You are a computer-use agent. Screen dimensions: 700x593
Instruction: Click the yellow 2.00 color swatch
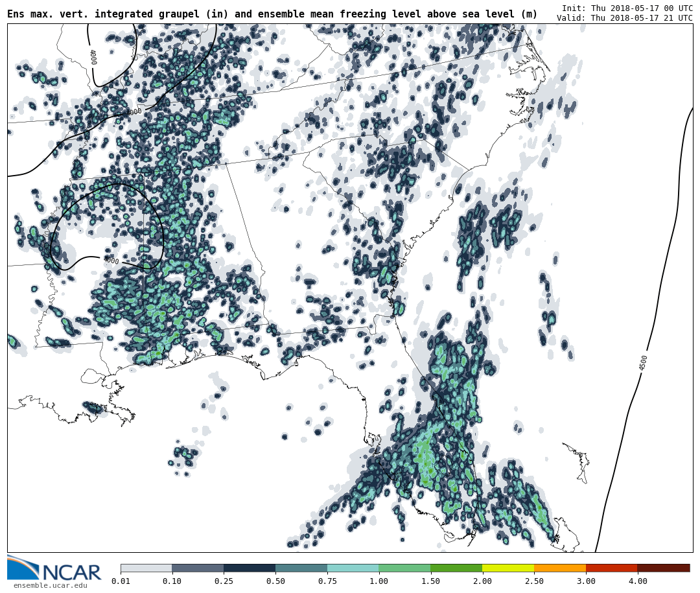(508, 568)
